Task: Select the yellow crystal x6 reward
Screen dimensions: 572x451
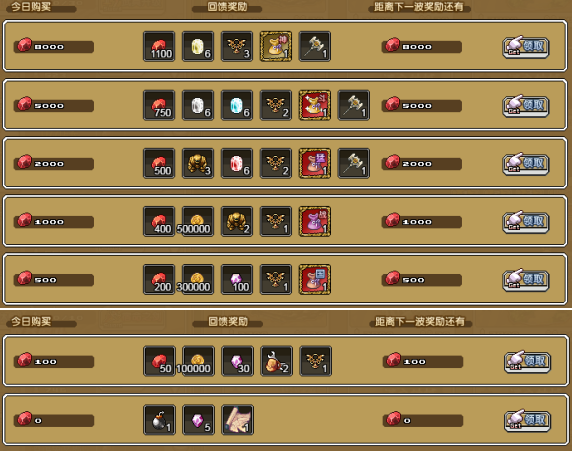Action: click(x=198, y=46)
